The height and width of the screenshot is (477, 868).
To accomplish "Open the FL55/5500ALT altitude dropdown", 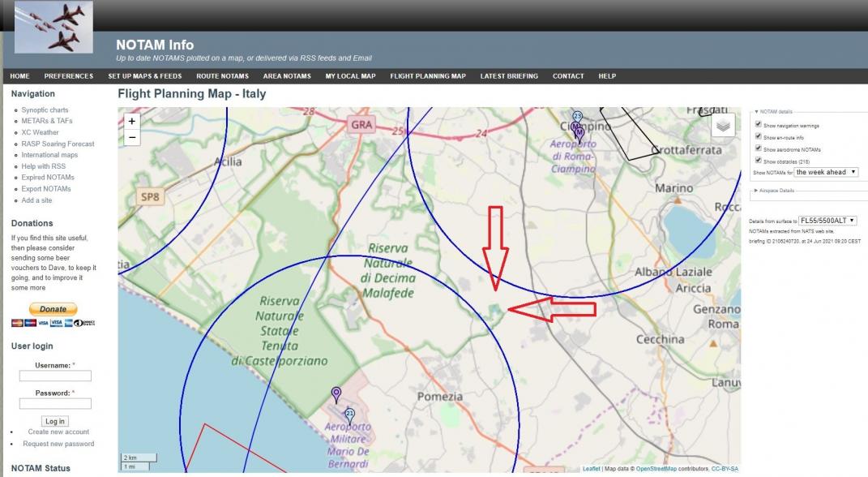I will (x=827, y=221).
